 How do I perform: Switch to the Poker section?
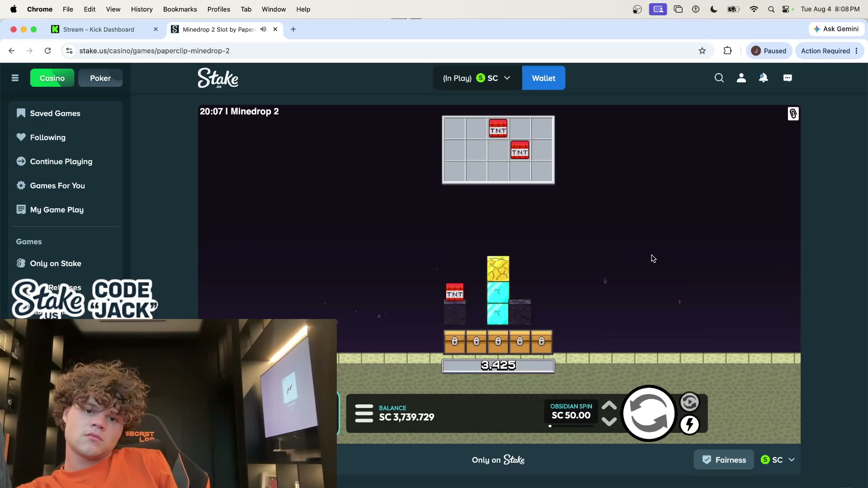click(x=100, y=78)
